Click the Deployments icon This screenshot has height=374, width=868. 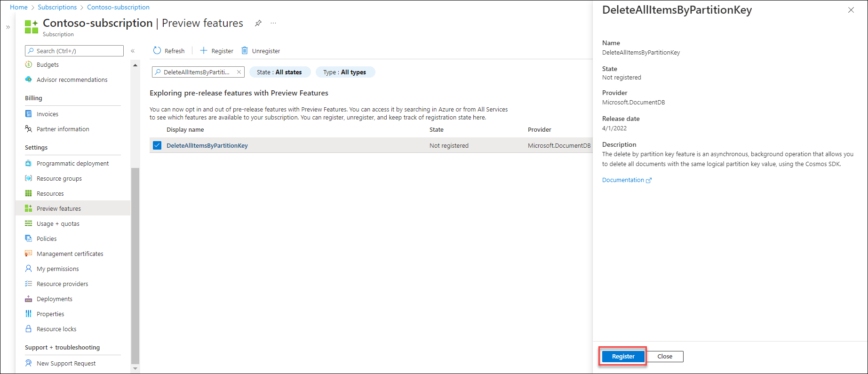[29, 299]
